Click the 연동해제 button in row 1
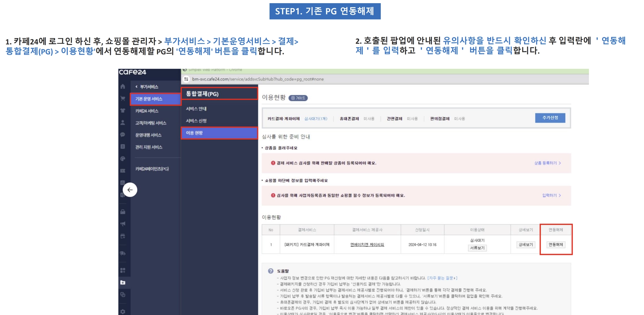This screenshot has width=644, height=315. tap(556, 245)
